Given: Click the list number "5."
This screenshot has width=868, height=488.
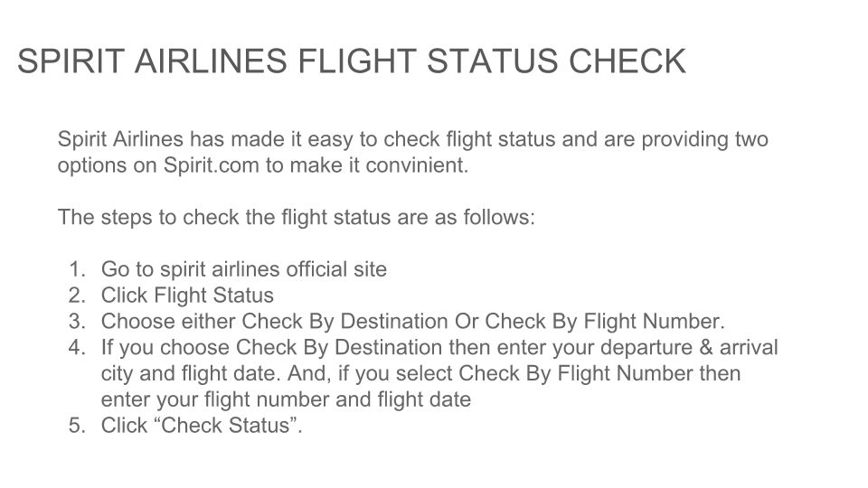Looking at the screenshot, I should [x=76, y=426].
